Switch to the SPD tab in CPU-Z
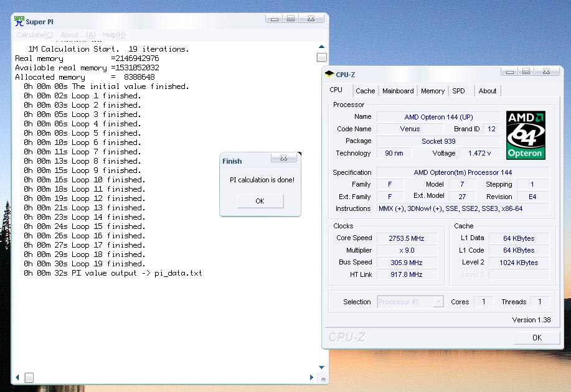Viewport: 571px width, 392px height. 458,91
